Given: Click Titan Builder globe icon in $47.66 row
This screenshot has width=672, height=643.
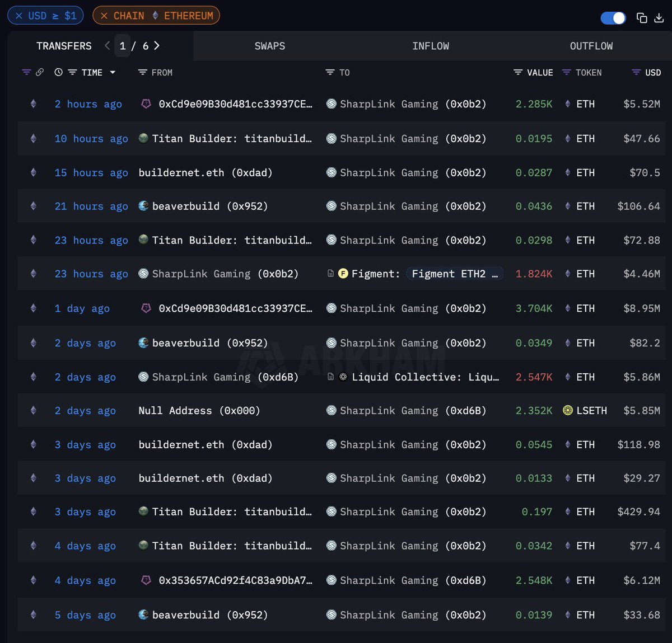Looking at the screenshot, I should click(143, 138).
